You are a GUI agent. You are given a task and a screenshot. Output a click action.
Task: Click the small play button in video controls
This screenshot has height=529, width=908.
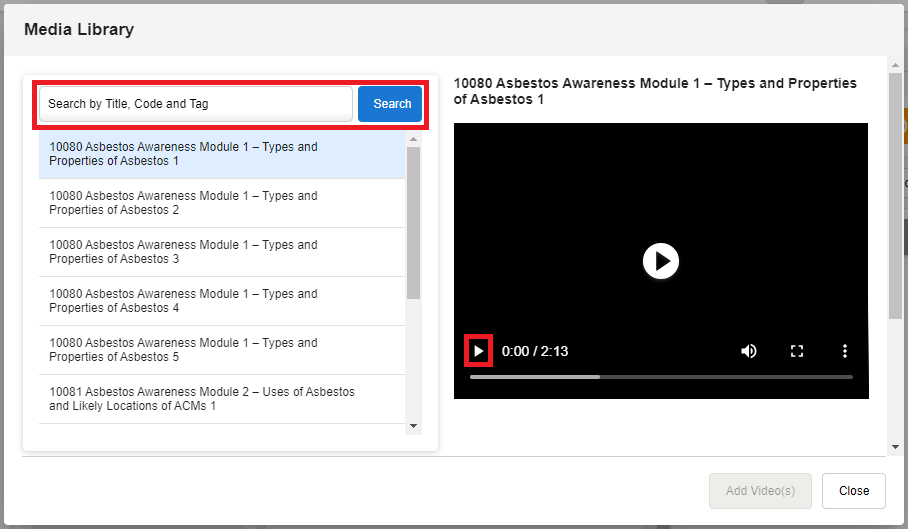(x=478, y=351)
